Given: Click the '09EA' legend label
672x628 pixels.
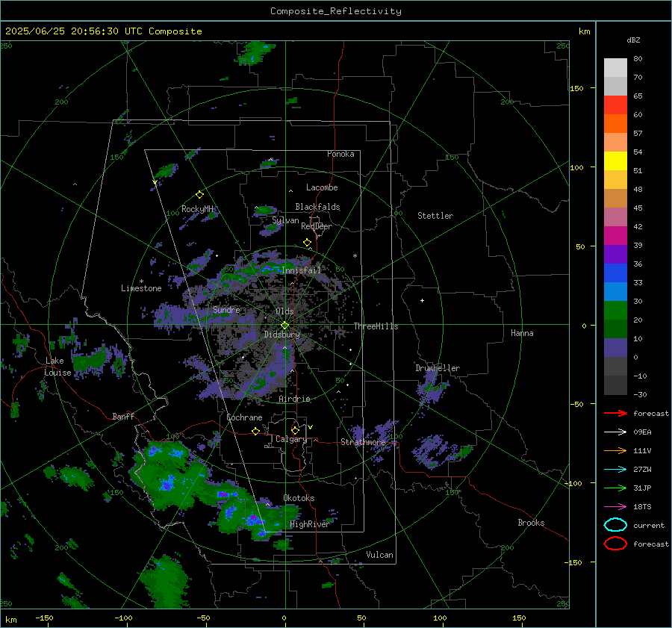Looking at the screenshot, I should [642, 432].
